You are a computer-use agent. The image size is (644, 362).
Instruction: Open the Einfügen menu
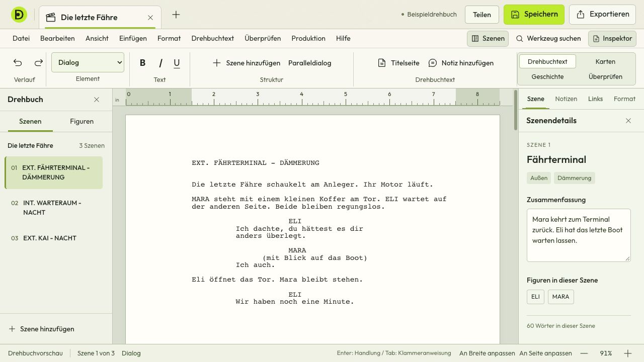tap(133, 38)
